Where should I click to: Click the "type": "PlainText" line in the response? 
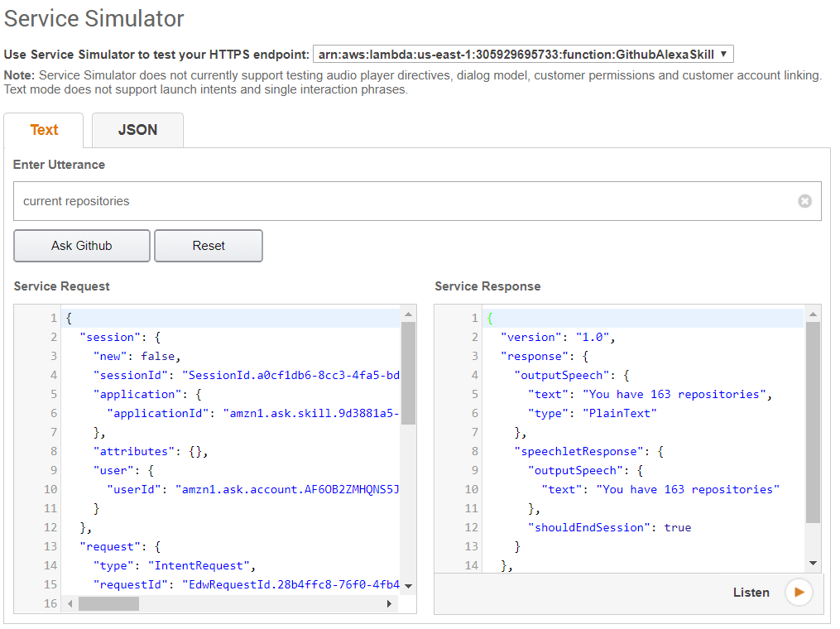pyautogui.click(x=592, y=413)
